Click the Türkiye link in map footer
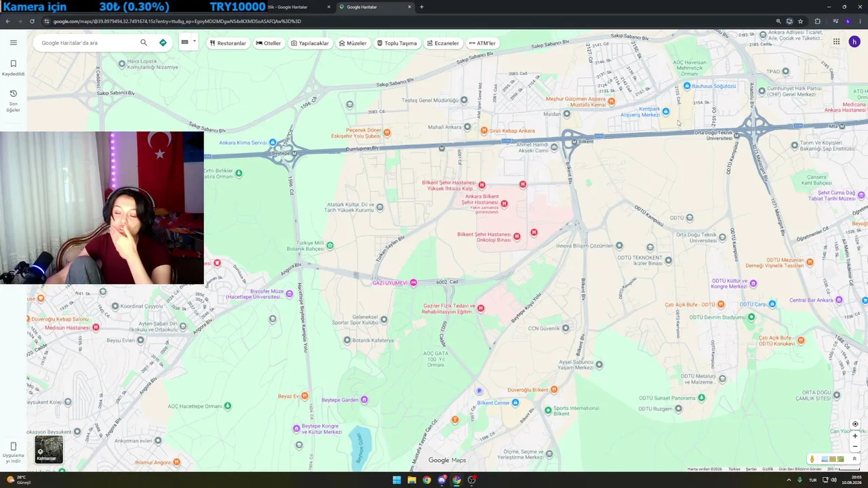This screenshot has width=868, height=488. click(734, 469)
